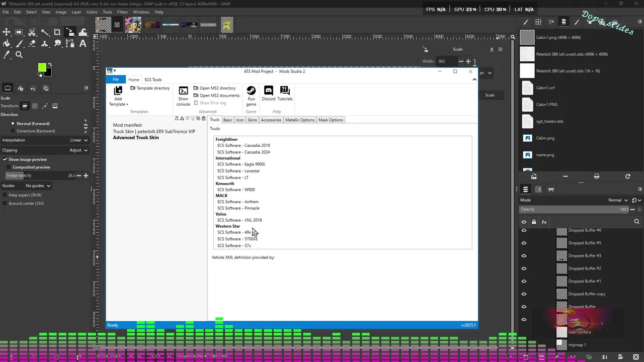Viewport: 644px width, 362px height.
Task: Select the Paintbrush tool
Action: tap(19, 44)
